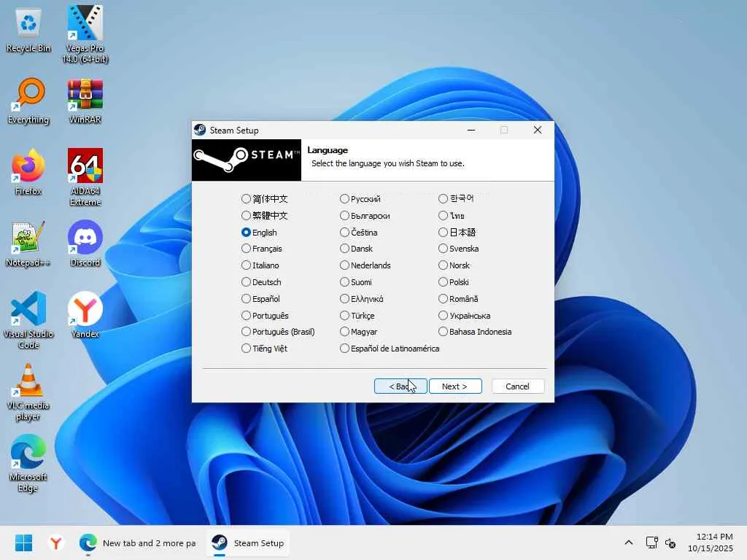Screen dimensions: 747x560
Task: Pick Polski as the language
Action: [x=454, y=282]
